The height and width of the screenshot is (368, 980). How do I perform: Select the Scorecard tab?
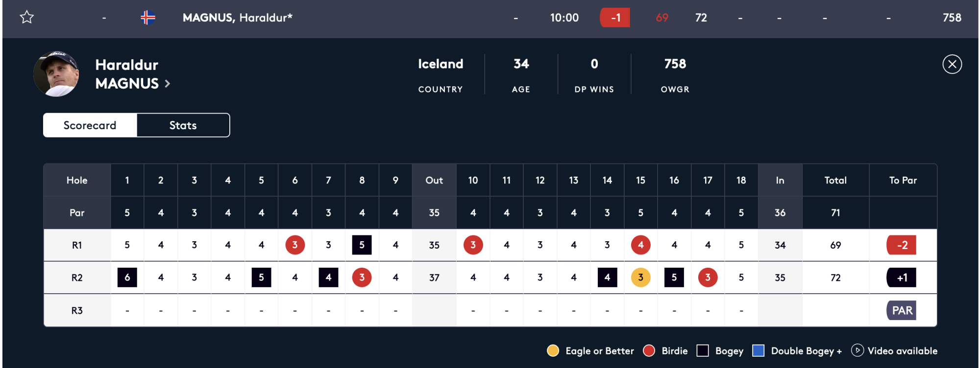click(x=90, y=125)
